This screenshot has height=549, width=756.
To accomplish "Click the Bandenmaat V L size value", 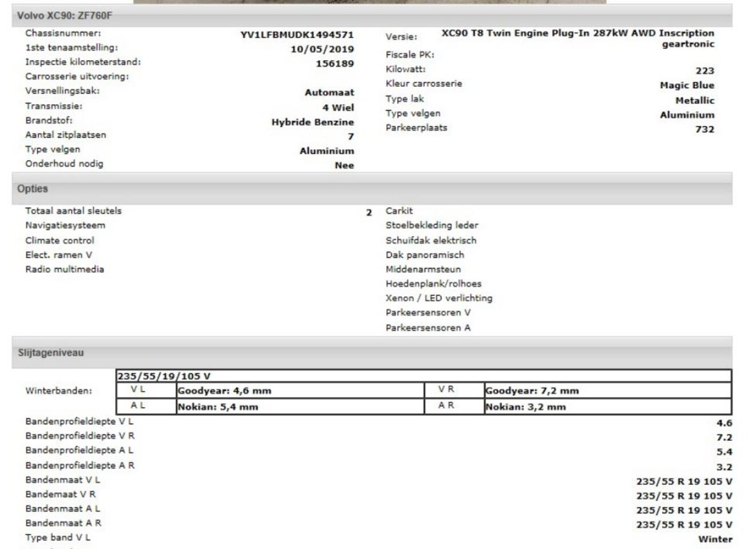I will [684, 482].
